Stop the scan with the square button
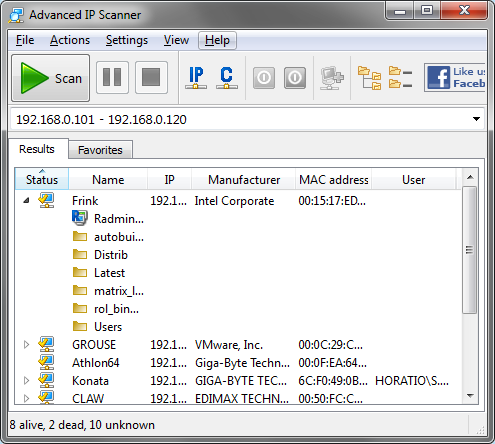 [x=151, y=78]
